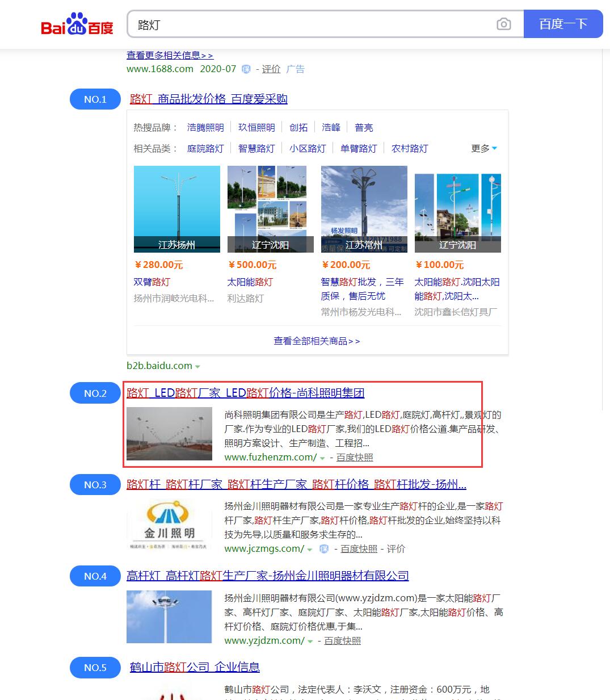610x700 pixels.
Task: Click the search box containing 路灯
Action: coord(325,24)
